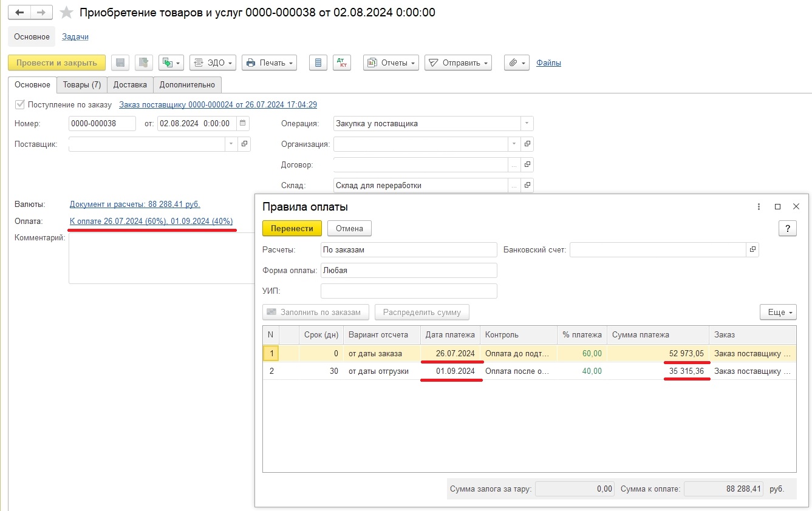This screenshot has width=812, height=511.
Task: Click the help question mark button
Action: (x=787, y=228)
